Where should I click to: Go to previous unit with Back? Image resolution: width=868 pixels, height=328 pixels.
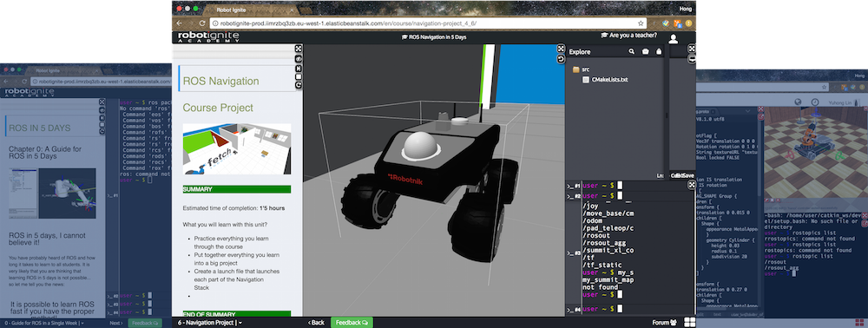(x=316, y=323)
